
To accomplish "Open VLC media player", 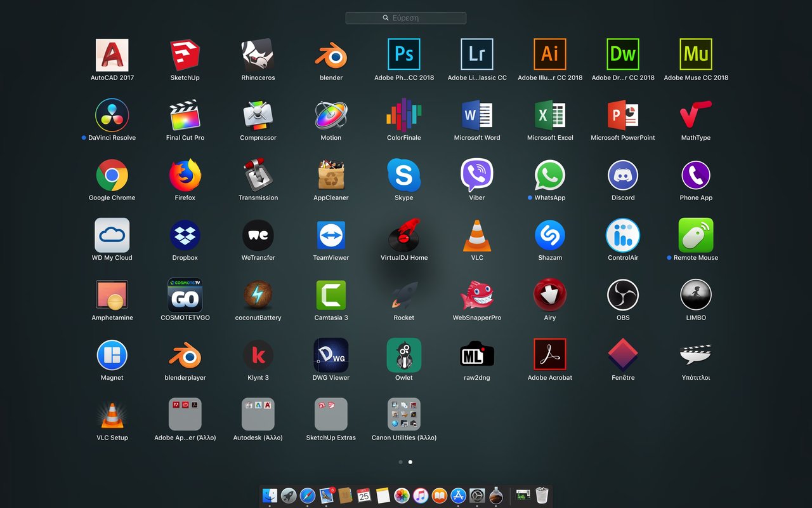I will 477,236.
